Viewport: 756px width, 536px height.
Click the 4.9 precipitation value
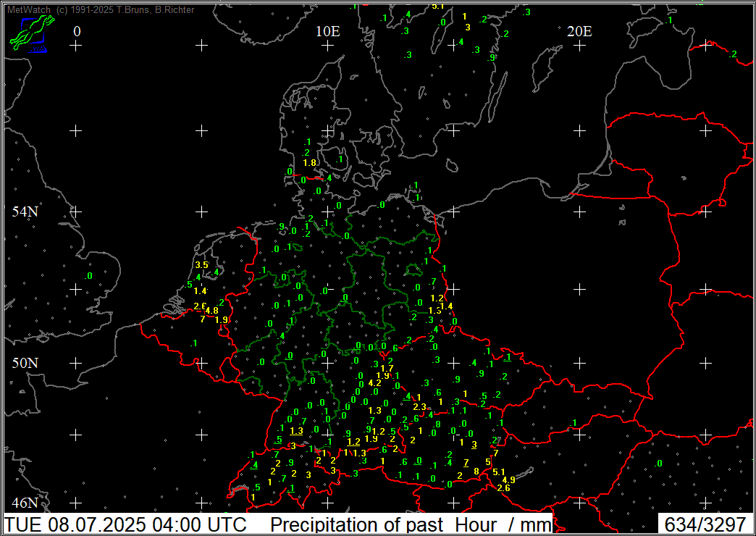coord(509,480)
